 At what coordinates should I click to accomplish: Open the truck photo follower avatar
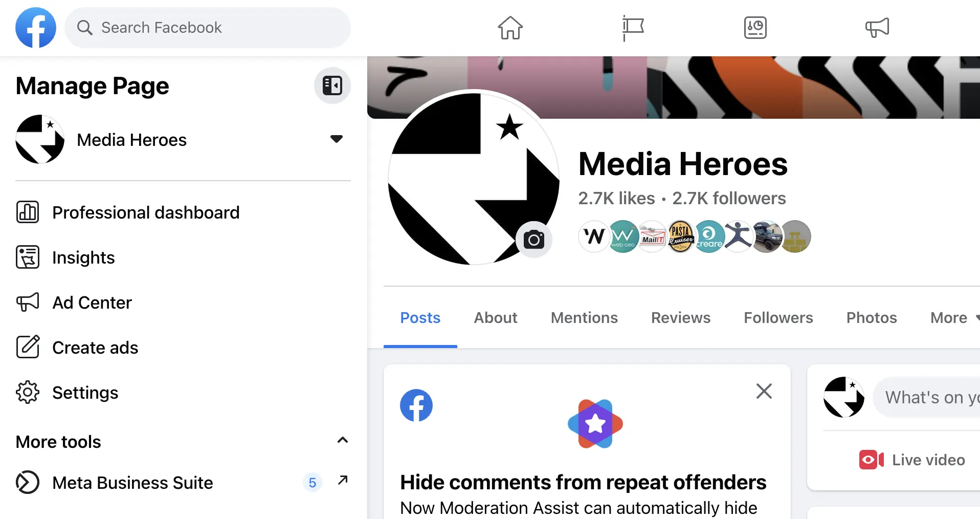point(767,236)
